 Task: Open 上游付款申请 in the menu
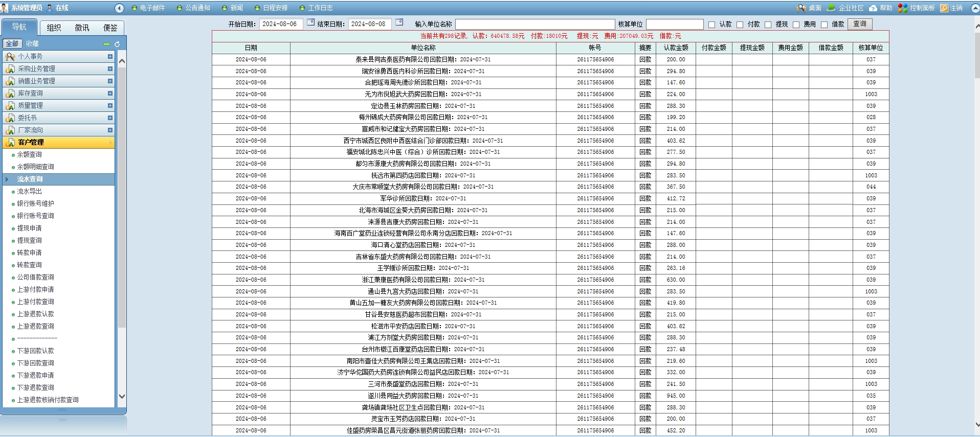36,289
